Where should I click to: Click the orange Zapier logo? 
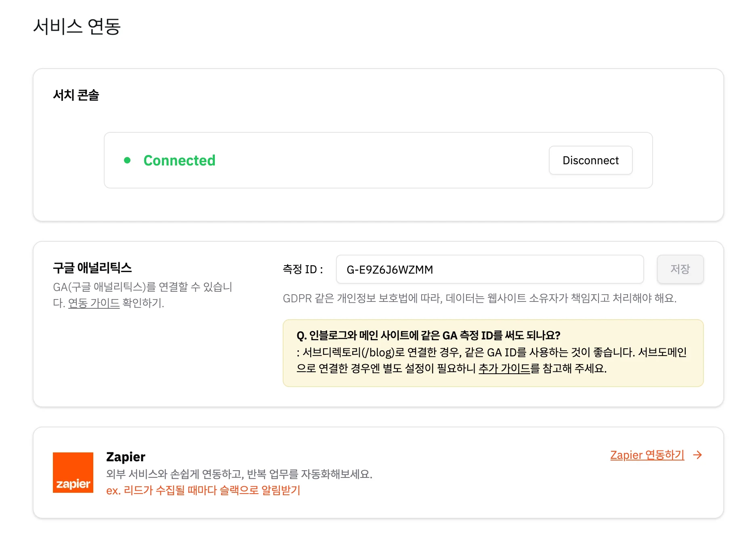pyautogui.click(x=73, y=473)
